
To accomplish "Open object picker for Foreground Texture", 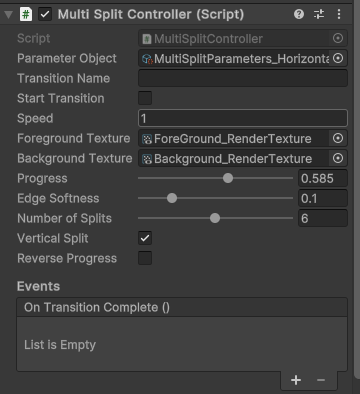I will [x=338, y=138].
